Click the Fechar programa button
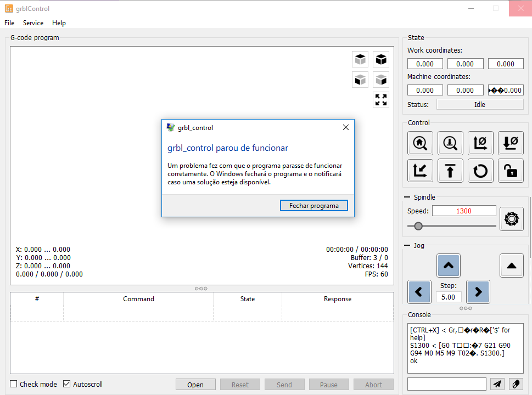Screen dimensions: 532x395 click(x=313, y=206)
